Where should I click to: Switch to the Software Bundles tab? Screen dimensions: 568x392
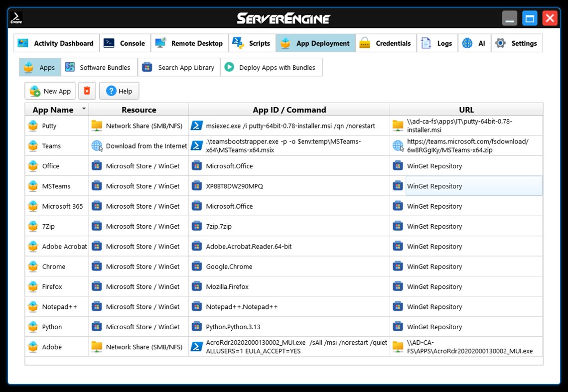pos(99,67)
